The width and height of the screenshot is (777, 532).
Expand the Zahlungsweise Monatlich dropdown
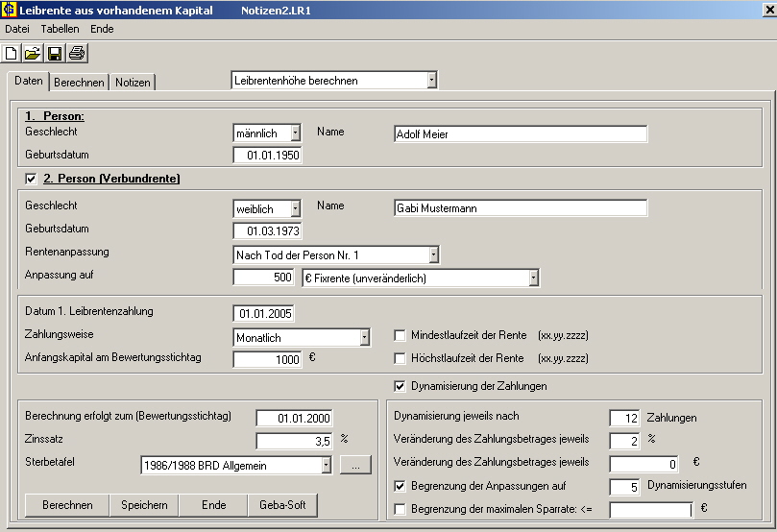[x=364, y=337]
